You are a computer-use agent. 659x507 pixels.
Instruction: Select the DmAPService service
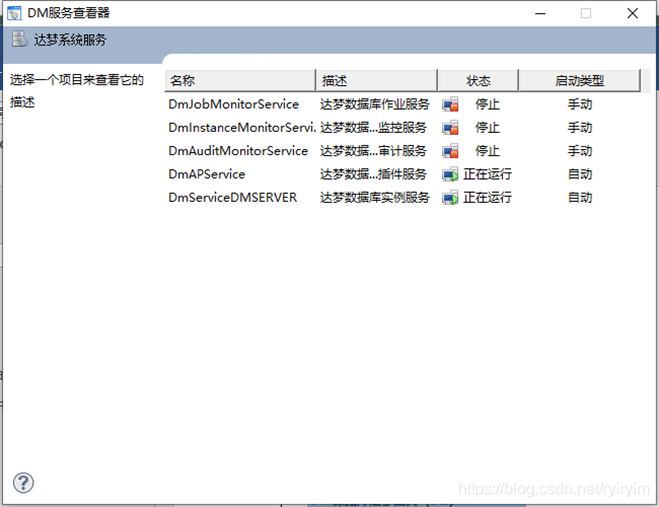click(x=206, y=174)
